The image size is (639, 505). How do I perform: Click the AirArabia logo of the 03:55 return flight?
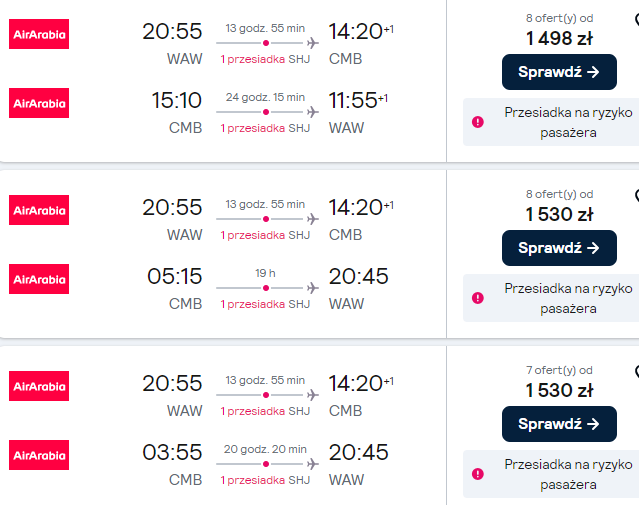pos(39,455)
